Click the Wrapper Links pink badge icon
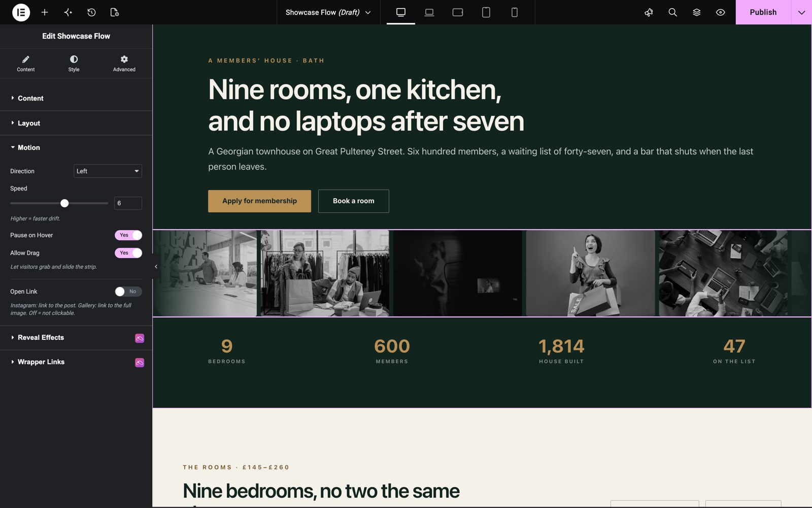The height and width of the screenshot is (508, 812). coord(140,362)
